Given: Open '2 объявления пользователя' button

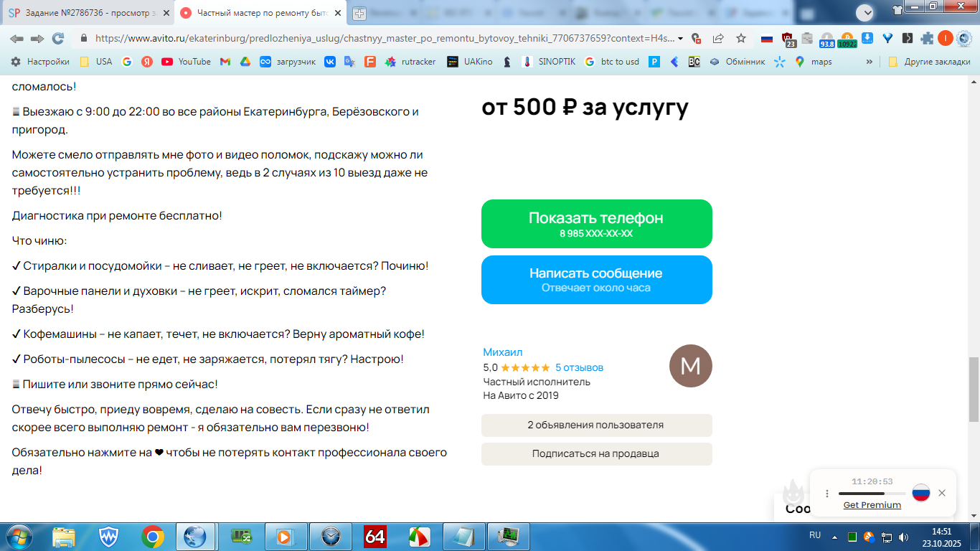Looking at the screenshot, I should click(x=597, y=425).
